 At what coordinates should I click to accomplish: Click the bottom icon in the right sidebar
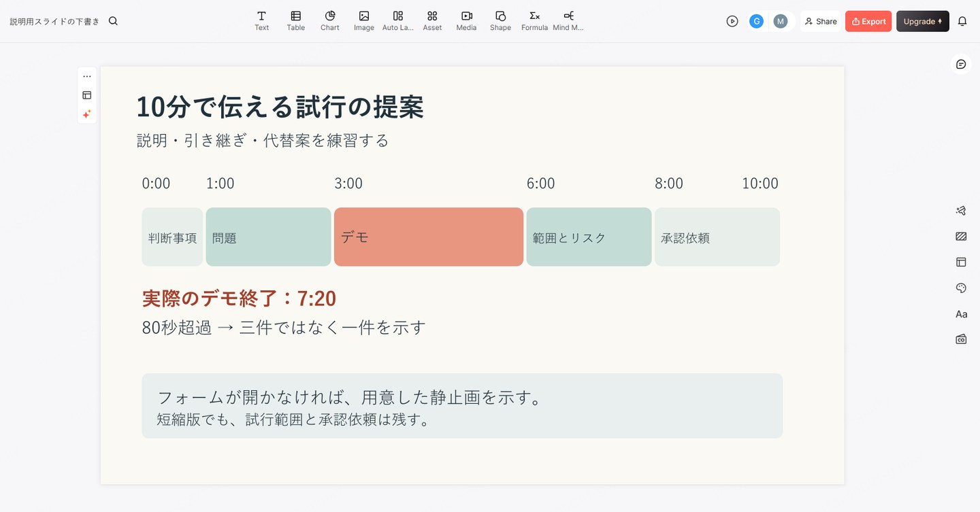pyautogui.click(x=961, y=339)
